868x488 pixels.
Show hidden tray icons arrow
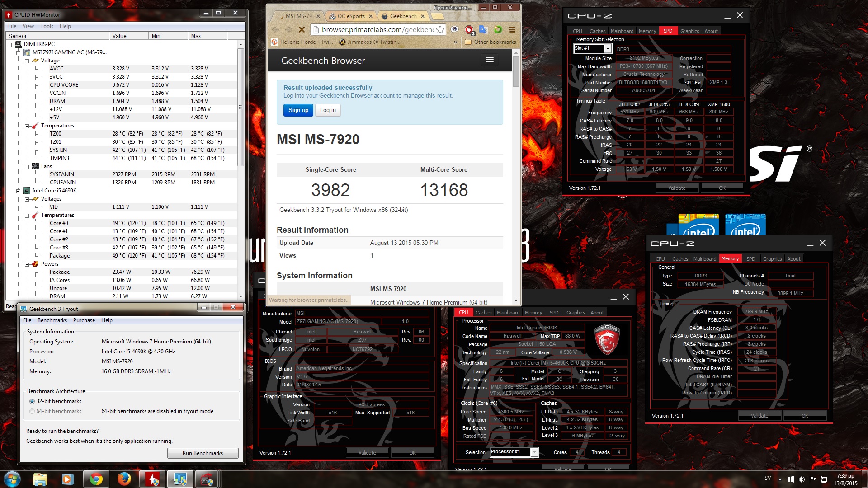click(780, 479)
